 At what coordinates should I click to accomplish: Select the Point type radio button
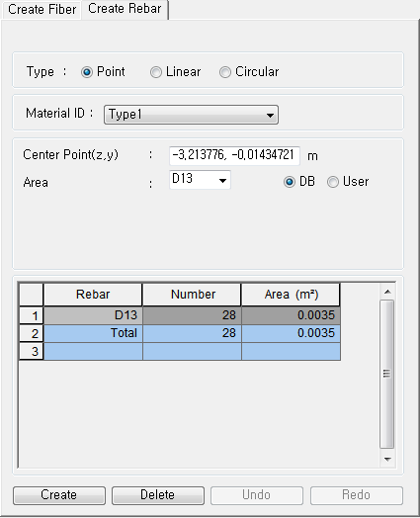[87, 72]
